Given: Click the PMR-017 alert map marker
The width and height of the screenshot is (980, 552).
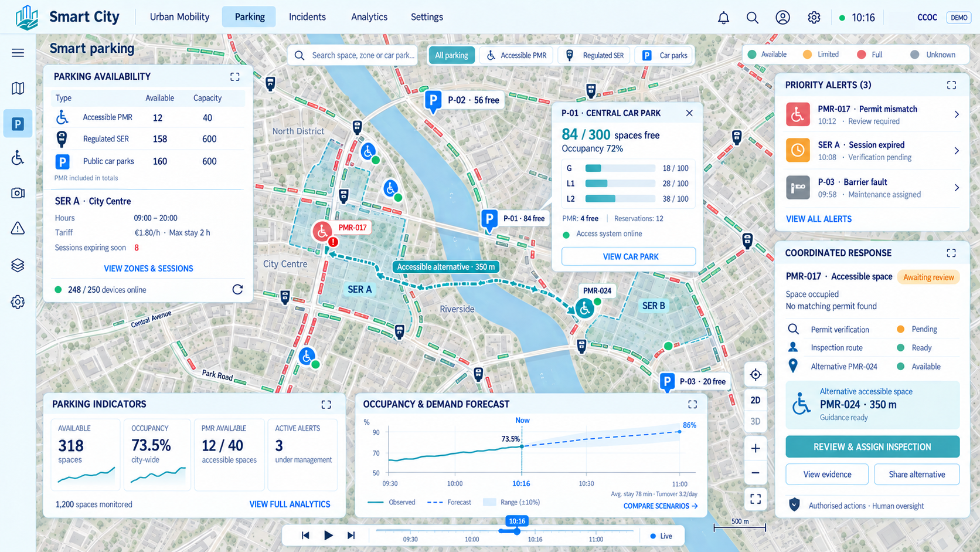Looking at the screenshot, I should pos(322,231).
